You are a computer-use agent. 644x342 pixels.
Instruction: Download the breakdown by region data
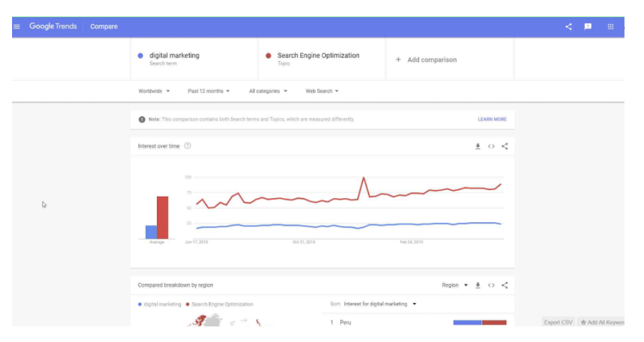pos(478,285)
